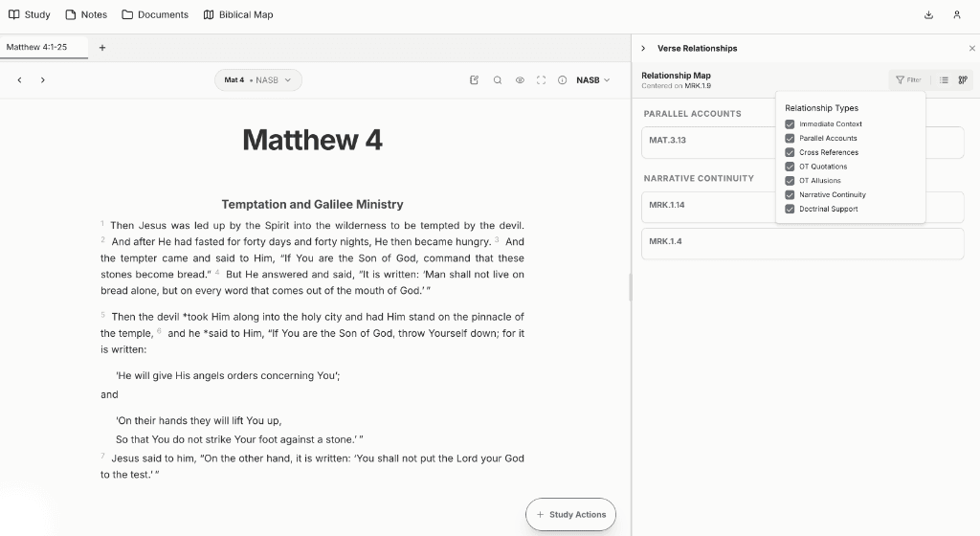Switch to graph view in Relationship Map
The image size is (980, 536).
963,80
